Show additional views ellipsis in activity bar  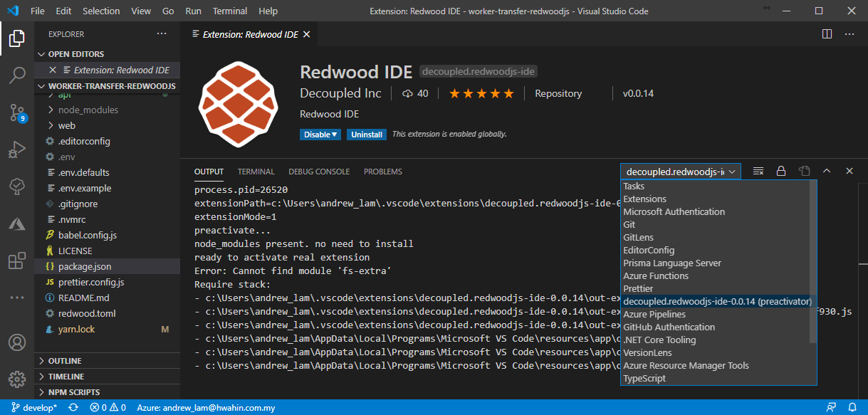17,298
